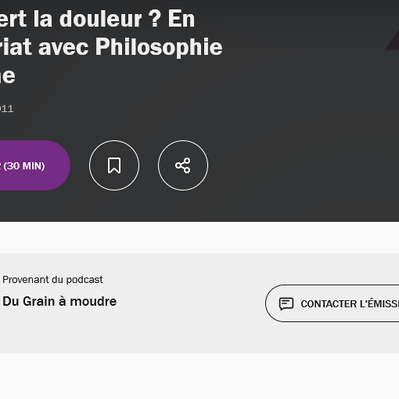Bookmark this episode with the bookmark icon
The height and width of the screenshot is (399, 399).
tap(114, 165)
